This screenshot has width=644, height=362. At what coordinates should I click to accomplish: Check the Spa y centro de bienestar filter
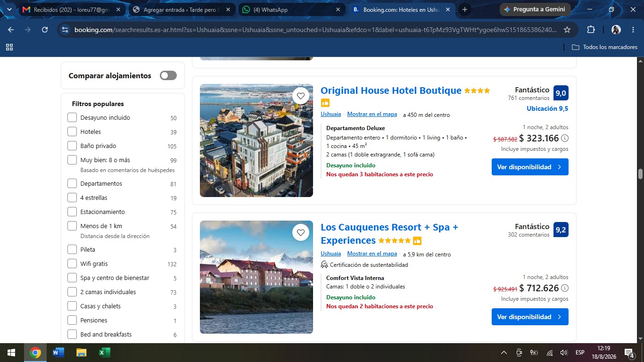[72, 278]
